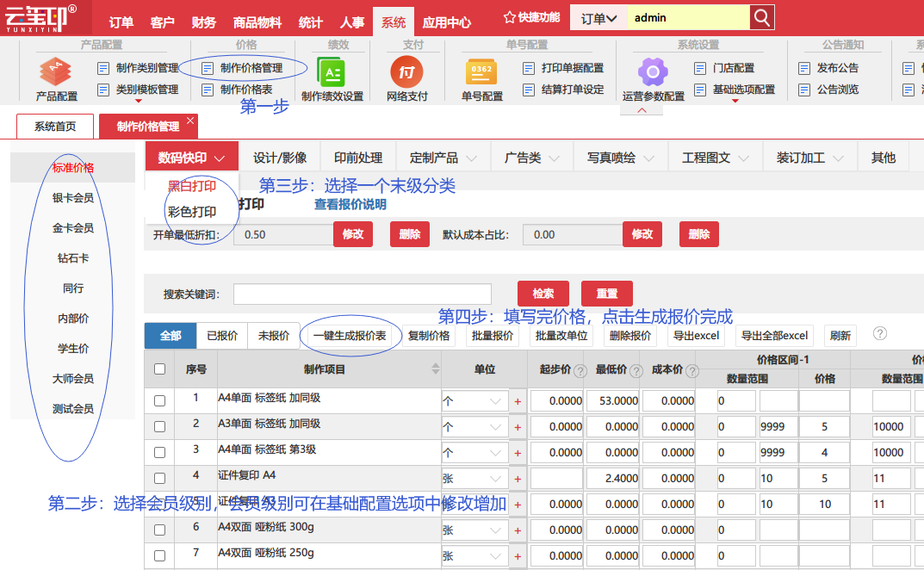Click the 搜索关键词 input field
Screen dimensions: 924x570
(x=363, y=294)
